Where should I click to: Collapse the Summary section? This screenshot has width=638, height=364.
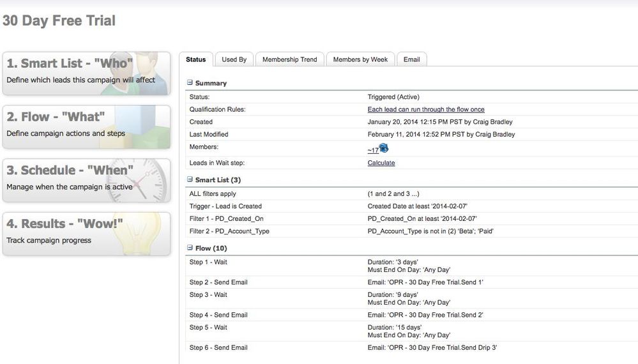pyautogui.click(x=190, y=83)
